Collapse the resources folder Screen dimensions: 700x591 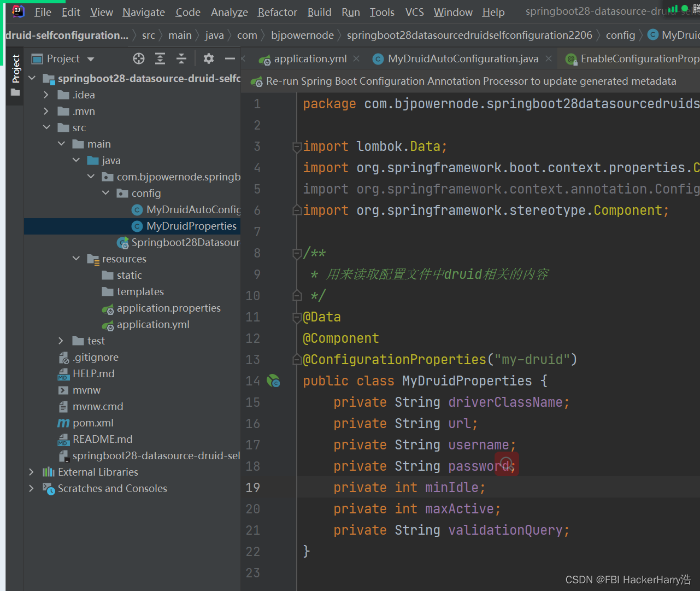pyautogui.click(x=76, y=259)
